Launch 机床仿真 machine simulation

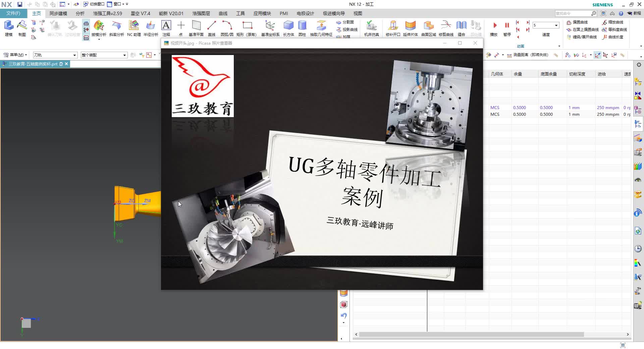(x=371, y=28)
